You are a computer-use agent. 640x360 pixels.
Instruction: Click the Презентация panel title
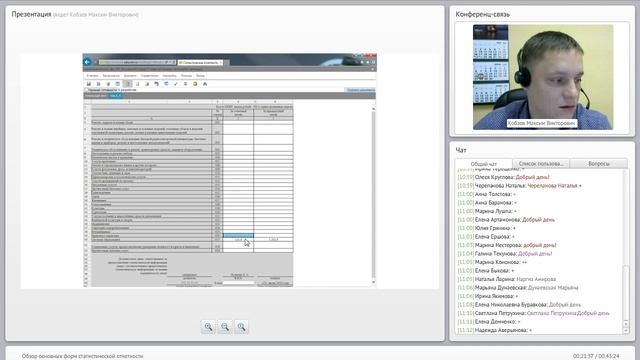pyautogui.click(x=31, y=14)
